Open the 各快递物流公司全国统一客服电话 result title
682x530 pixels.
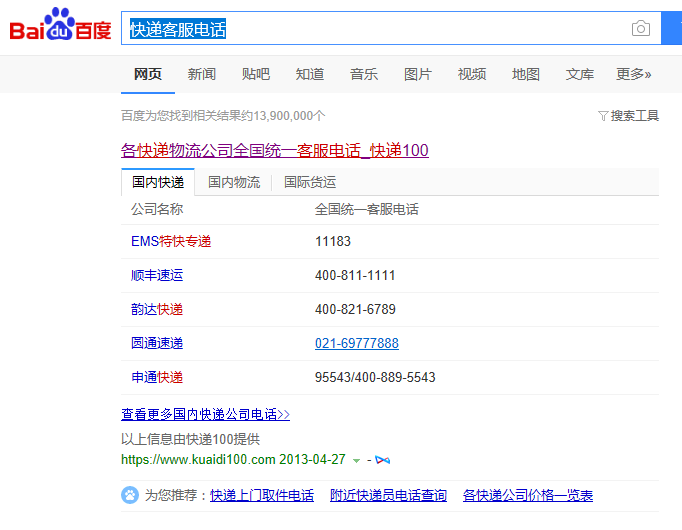tap(274, 151)
